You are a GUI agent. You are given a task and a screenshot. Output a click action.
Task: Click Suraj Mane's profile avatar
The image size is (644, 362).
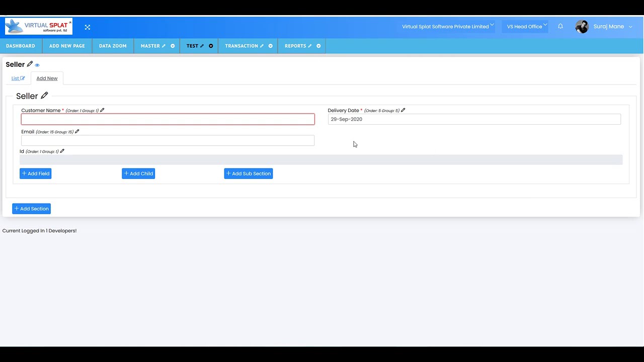click(582, 27)
